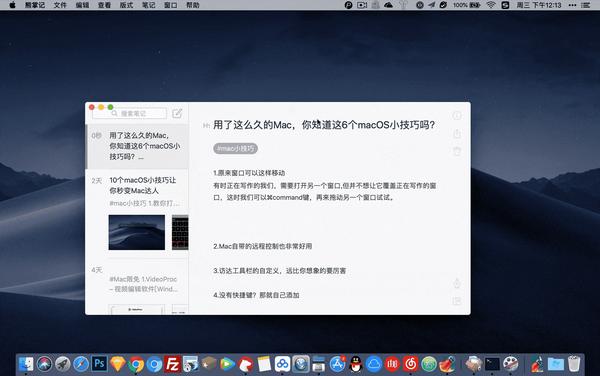Open the 笔记 menu
Image resolution: width=600 pixels, height=376 pixels.
tap(148, 5)
